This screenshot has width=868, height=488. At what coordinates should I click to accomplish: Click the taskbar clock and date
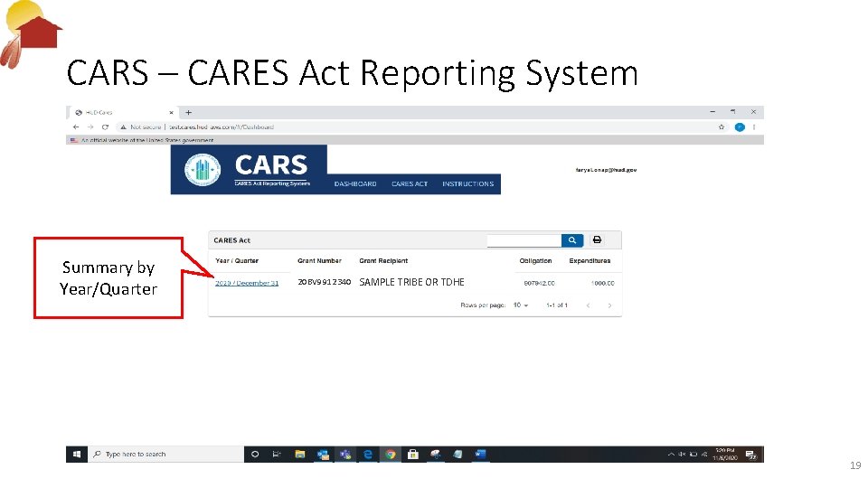[724, 455]
